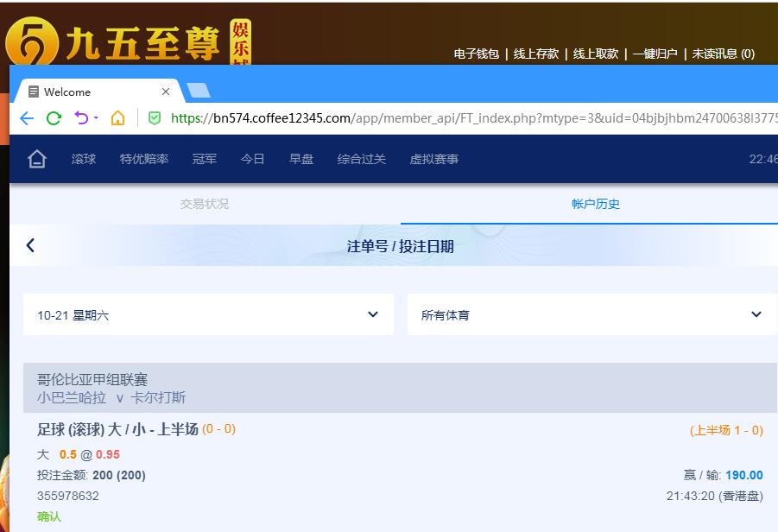Image resolution: width=778 pixels, height=532 pixels.
Task: Click the green 确认 status text
Action: (49, 516)
